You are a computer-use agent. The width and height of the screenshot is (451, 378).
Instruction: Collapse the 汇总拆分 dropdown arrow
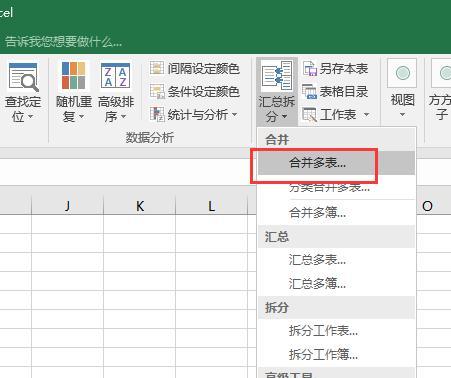[285, 117]
